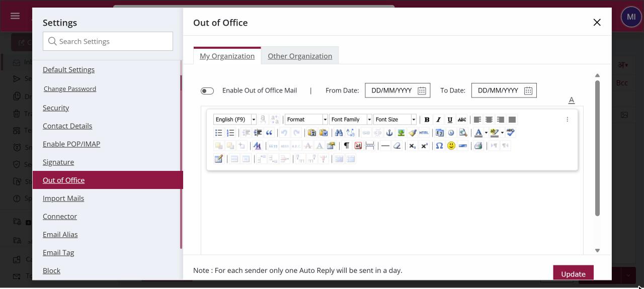Expand the highlight color arrow
The image size is (644, 289).
click(502, 133)
